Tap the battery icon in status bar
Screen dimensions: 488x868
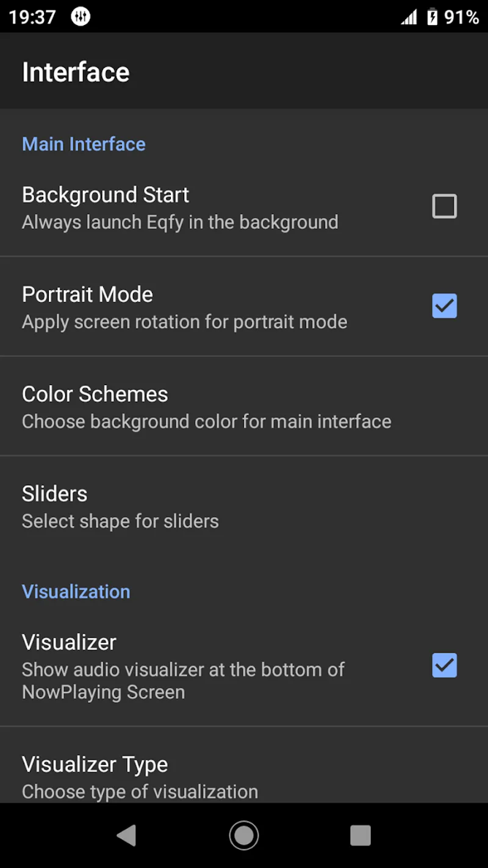coord(432,16)
